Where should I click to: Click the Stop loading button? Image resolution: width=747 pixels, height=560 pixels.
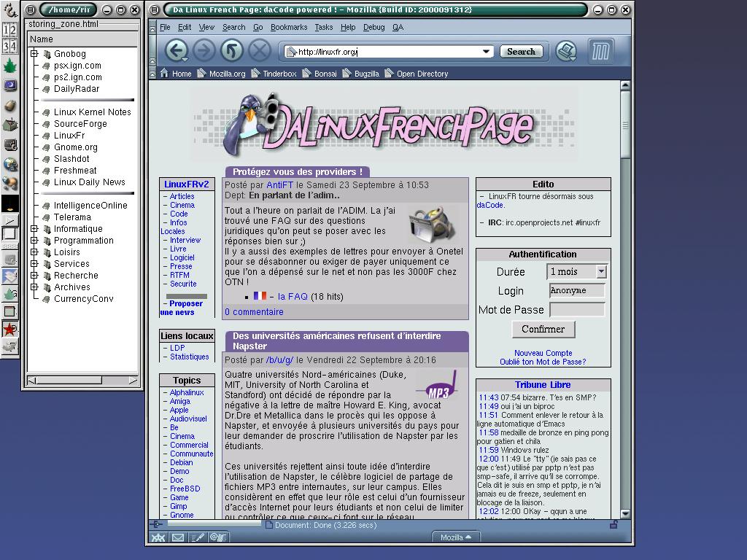point(259,50)
